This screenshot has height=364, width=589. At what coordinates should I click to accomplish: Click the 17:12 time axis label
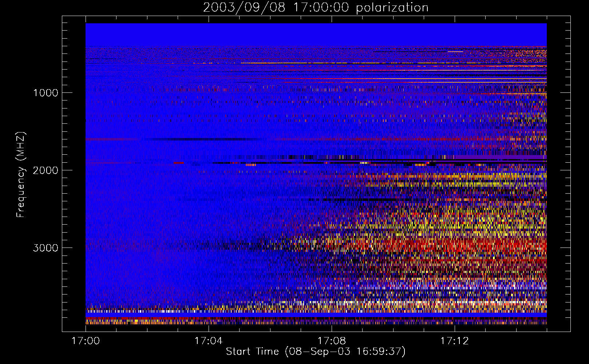(x=454, y=341)
